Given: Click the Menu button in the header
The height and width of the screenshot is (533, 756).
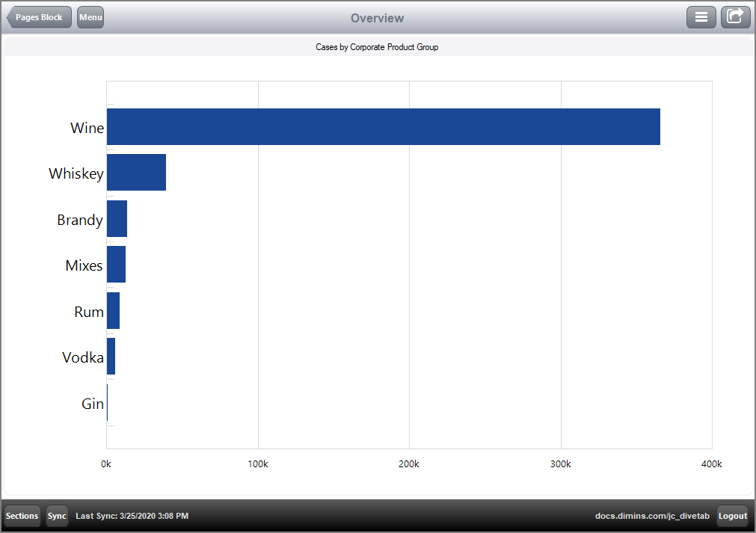Looking at the screenshot, I should pyautogui.click(x=90, y=17).
